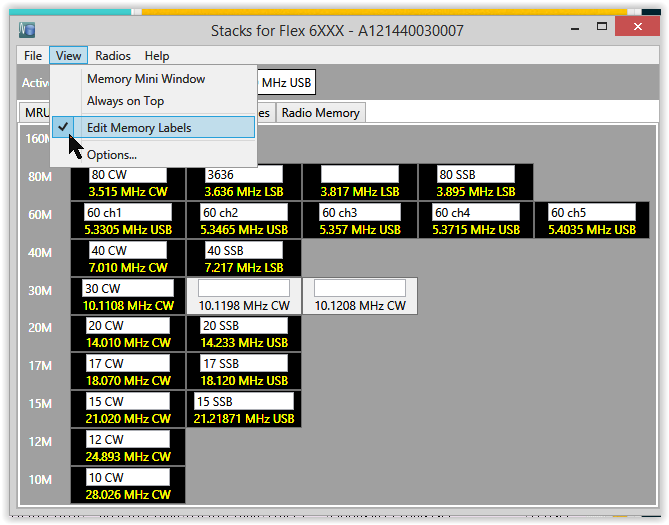Select 5.3715 MHz USB memory
The image size is (669, 525).
click(476, 230)
